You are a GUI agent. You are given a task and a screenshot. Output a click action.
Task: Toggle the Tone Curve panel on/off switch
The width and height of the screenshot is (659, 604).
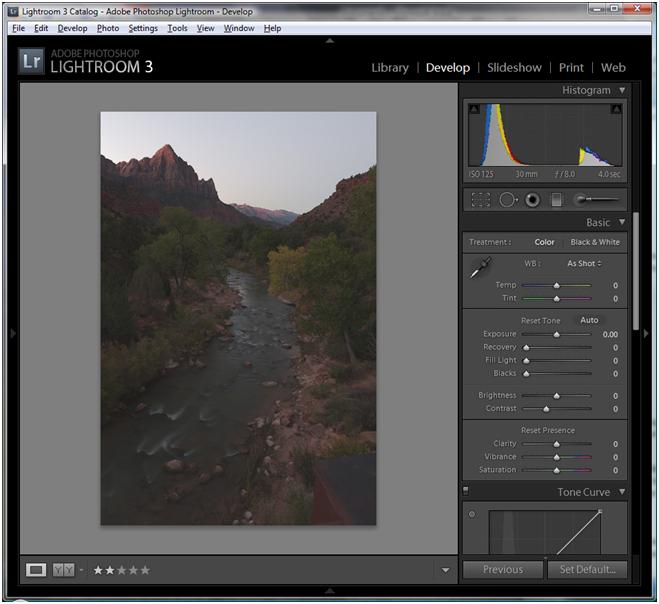coord(466,491)
